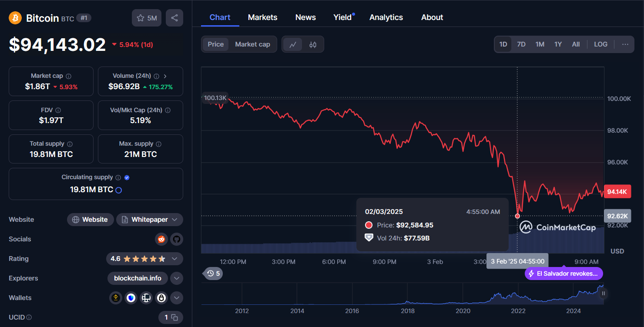Click the El Salvador revokes news marker

563,274
